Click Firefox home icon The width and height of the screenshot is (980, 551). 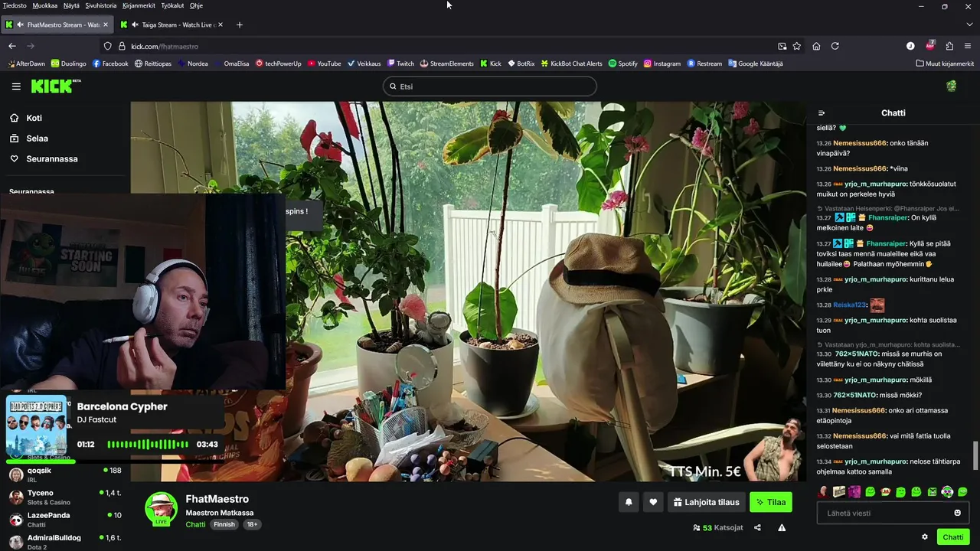click(x=816, y=46)
